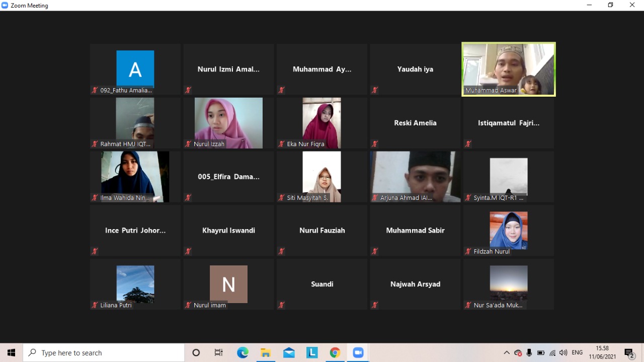Open Google Chrome from the taskbar
This screenshot has width=644, height=362.
coord(335,353)
